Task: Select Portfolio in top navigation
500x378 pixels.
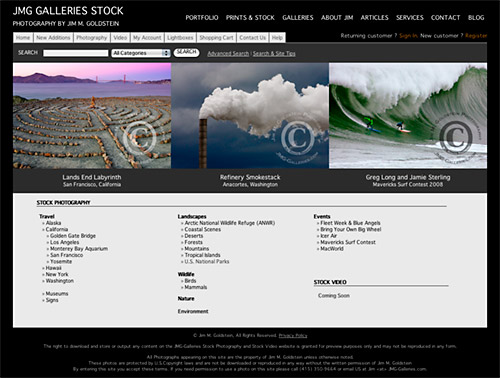Action: pos(202,18)
